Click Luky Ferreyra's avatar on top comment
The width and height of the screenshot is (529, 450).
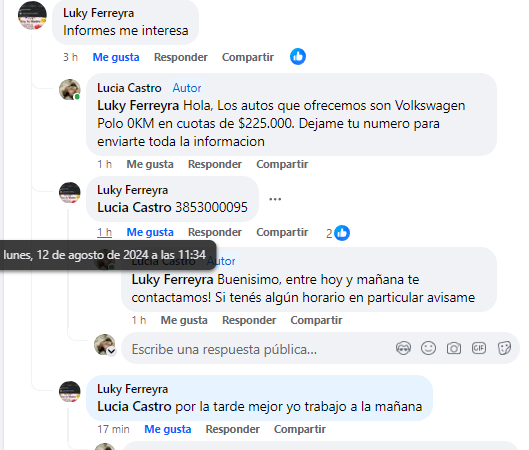click(32, 15)
